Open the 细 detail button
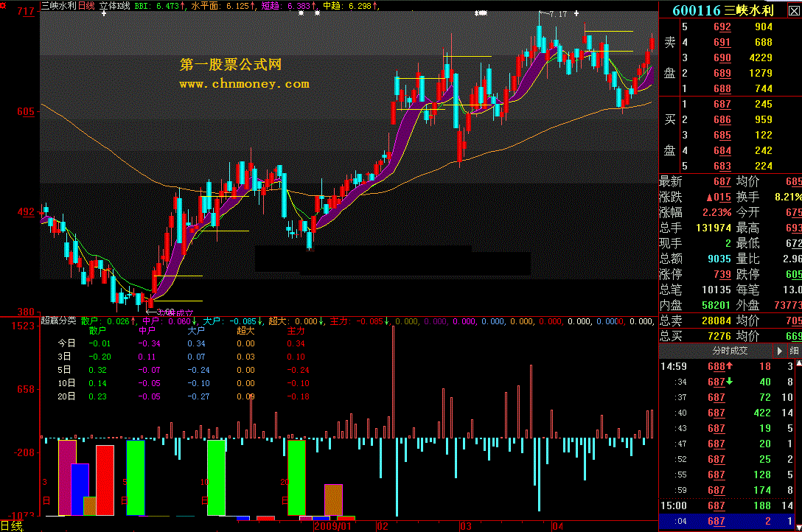The height and width of the screenshot is (532, 802). click(x=794, y=351)
